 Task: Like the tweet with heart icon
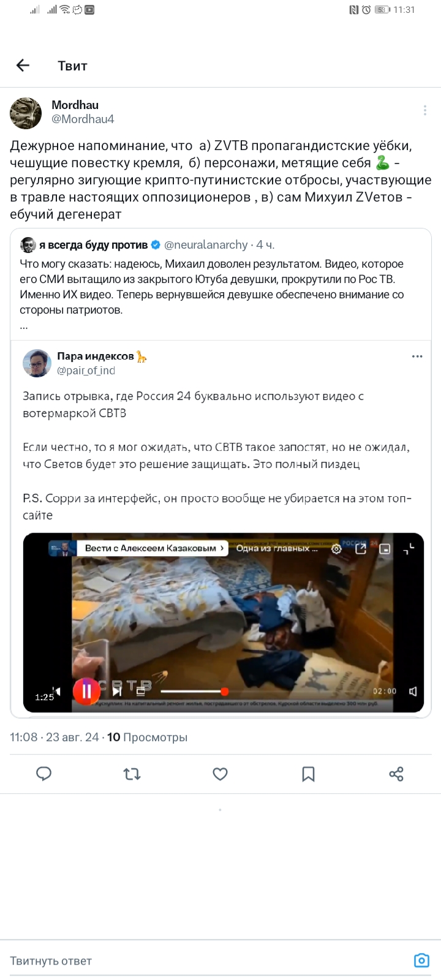tap(221, 774)
